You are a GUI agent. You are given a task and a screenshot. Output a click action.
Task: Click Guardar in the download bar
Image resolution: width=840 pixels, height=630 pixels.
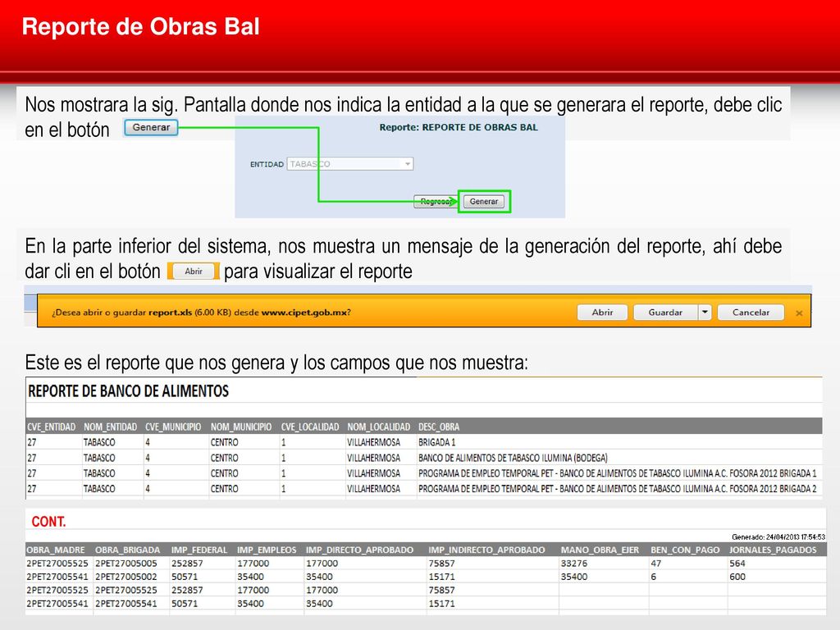(x=666, y=313)
